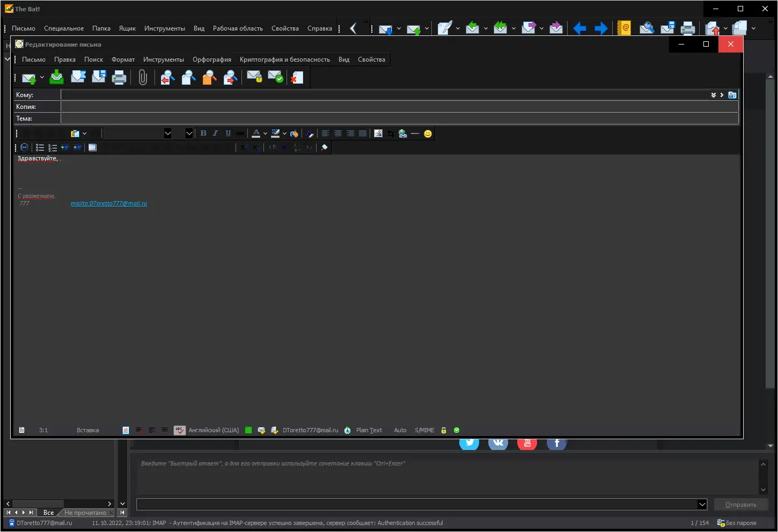Open the quick reply combo box dropdown
This screenshot has height=532, width=778.
pos(702,504)
